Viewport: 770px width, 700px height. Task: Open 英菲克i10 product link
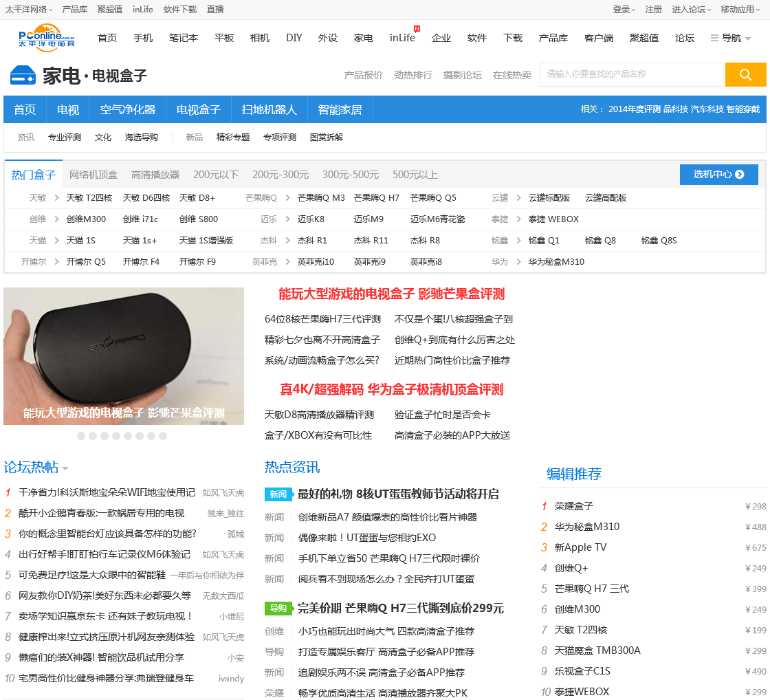click(316, 262)
